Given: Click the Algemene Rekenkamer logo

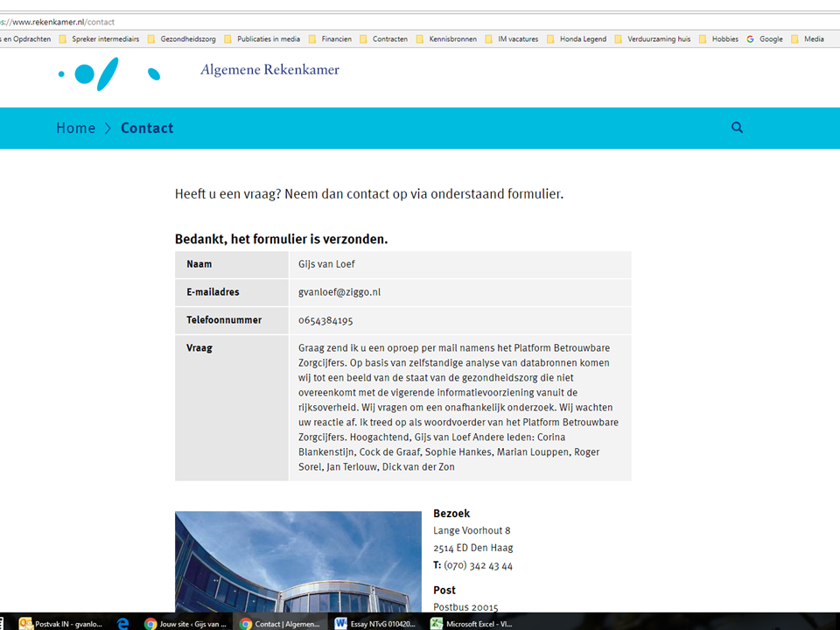Looking at the screenshot, I should pos(108,73).
